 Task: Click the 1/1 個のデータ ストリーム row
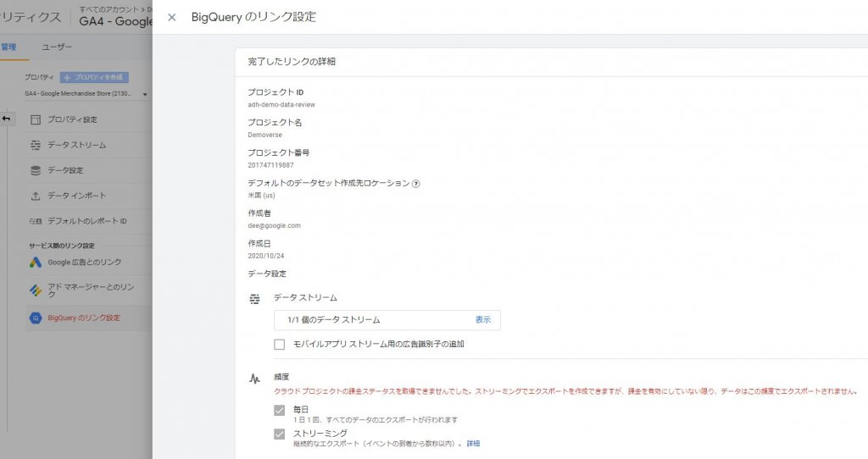point(387,320)
